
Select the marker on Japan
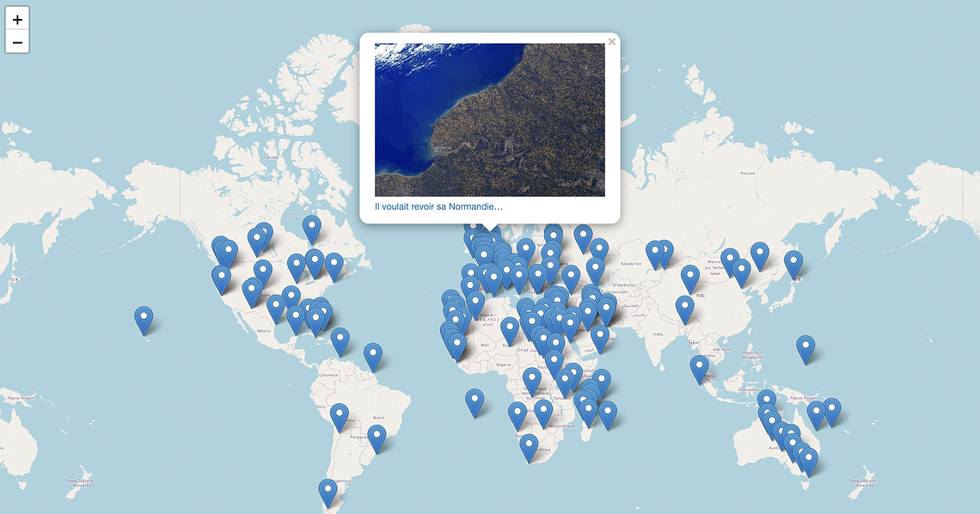[x=793, y=263]
